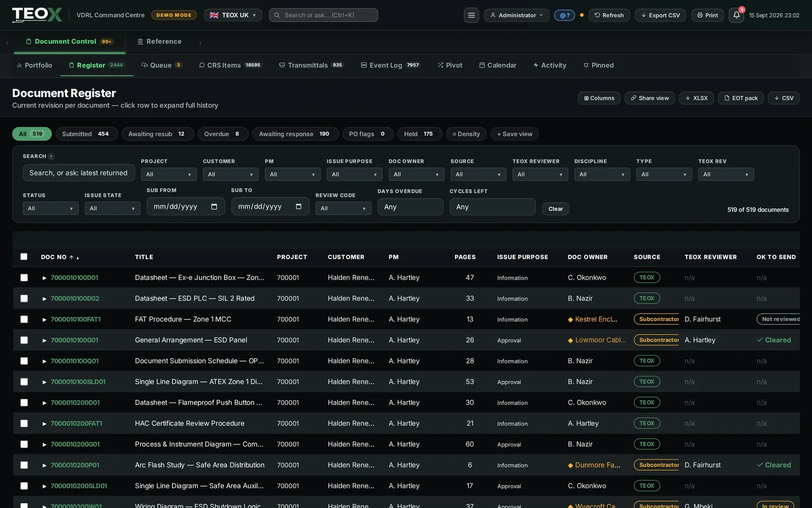Image resolution: width=812 pixels, height=508 pixels.
Task: Click the hamburger menu icon
Action: tap(471, 15)
